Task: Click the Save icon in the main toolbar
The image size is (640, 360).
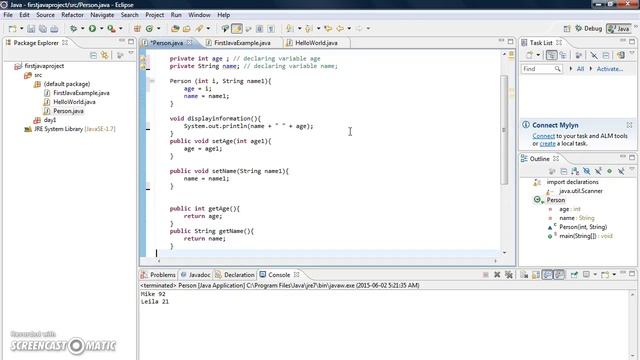Action: [31, 29]
